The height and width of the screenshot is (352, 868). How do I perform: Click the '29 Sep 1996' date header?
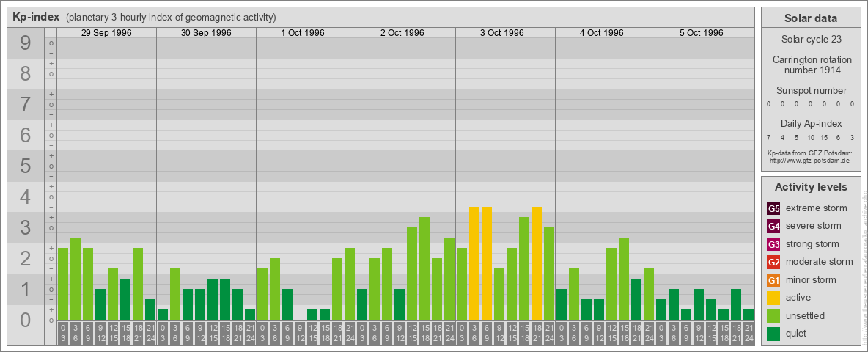coord(106,33)
